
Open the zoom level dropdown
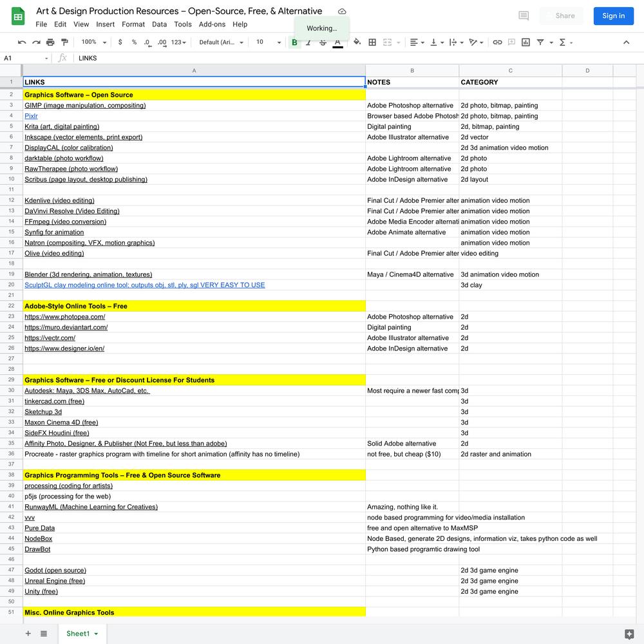pyautogui.click(x=93, y=43)
